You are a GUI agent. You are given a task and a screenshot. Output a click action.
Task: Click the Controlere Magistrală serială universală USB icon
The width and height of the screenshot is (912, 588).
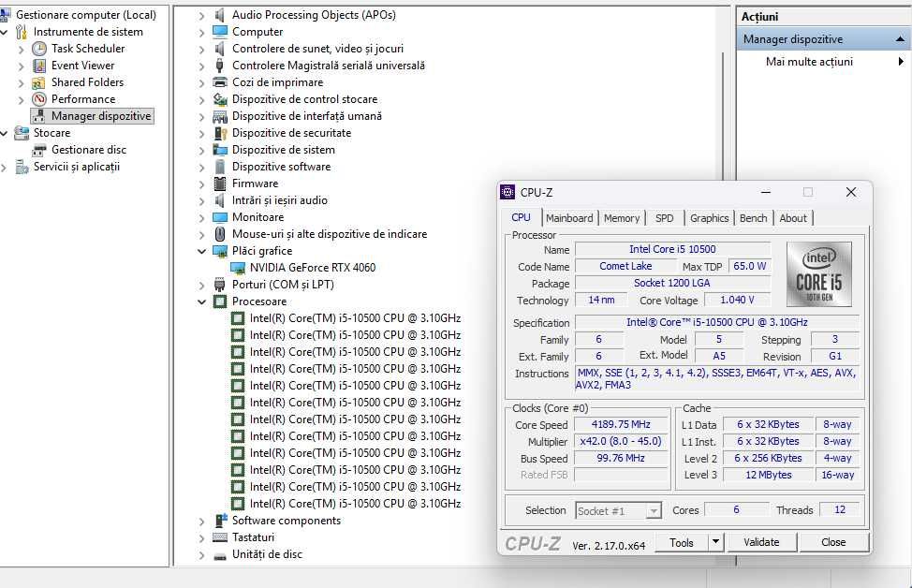click(x=220, y=66)
